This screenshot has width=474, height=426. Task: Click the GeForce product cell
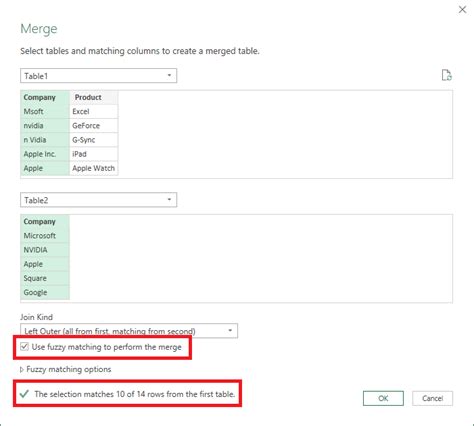(94, 126)
